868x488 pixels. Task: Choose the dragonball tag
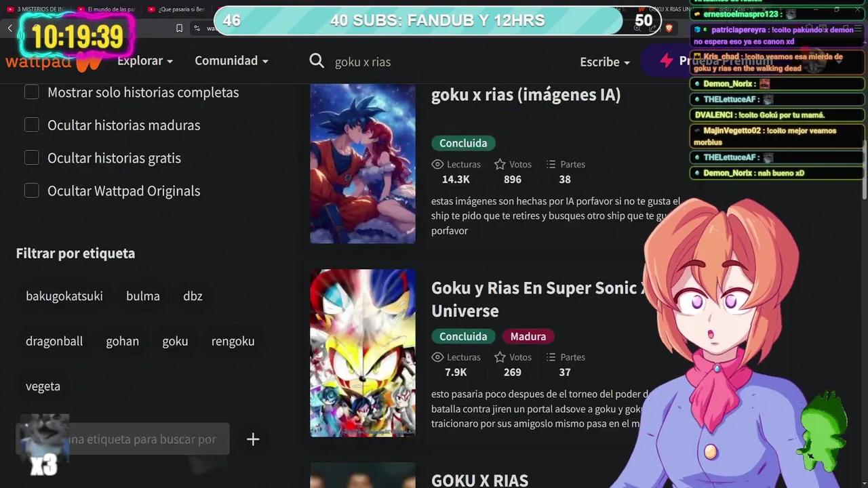(54, 341)
